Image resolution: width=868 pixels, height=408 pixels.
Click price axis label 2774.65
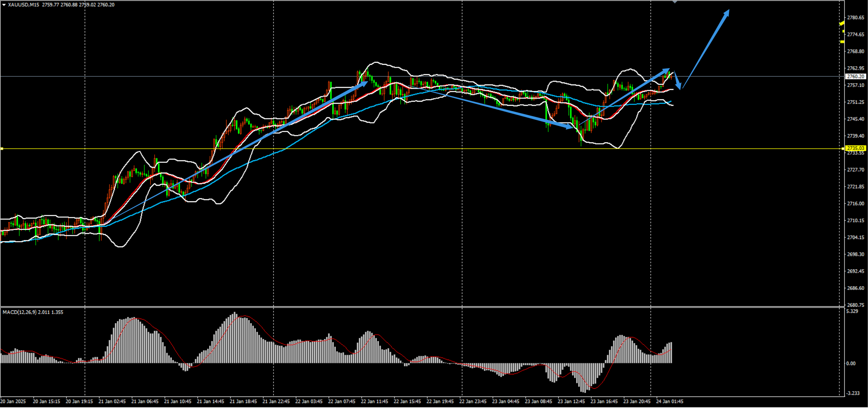coord(856,34)
